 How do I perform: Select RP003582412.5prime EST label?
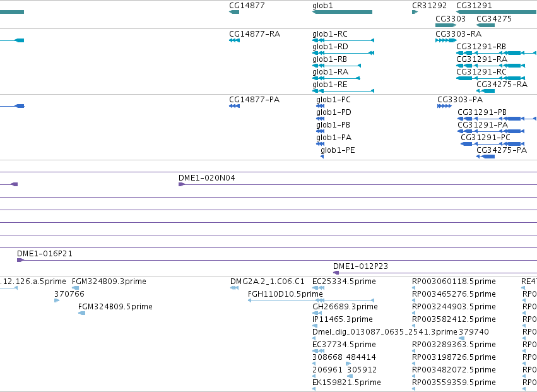(454, 319)
